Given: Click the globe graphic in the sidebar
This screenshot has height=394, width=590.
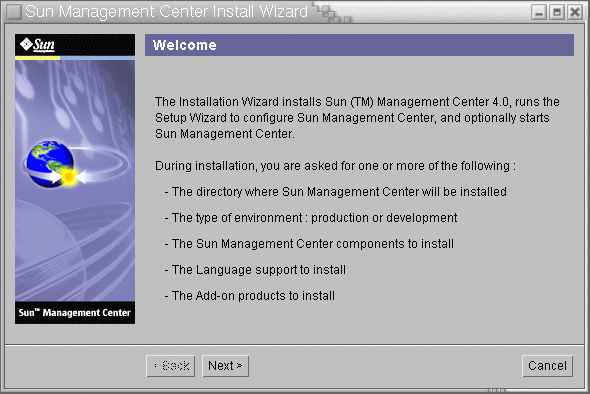Looking at the screenshot, I should tap(50, 164).
